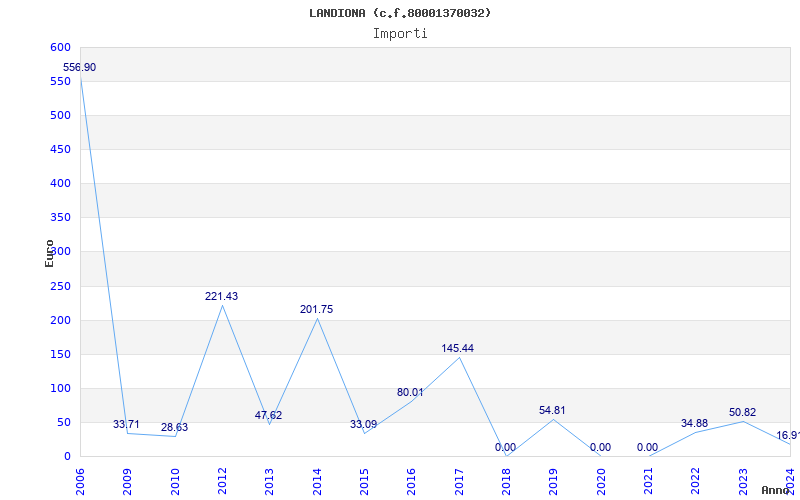Image resolution: width=800 pixels, height=500 pixels.
Task: Click the 2017 x-axis year label
Action: click(459, 482)
